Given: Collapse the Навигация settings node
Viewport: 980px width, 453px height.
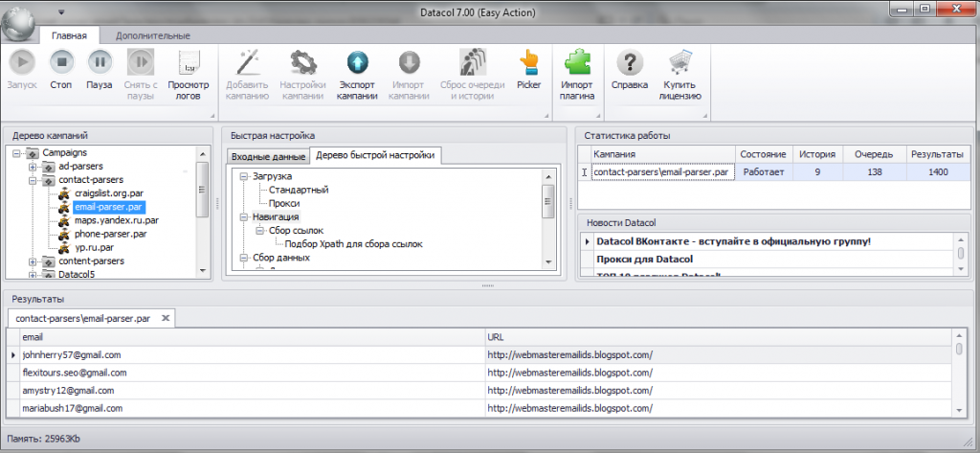Looking at the screenshot, I should tap(244, 217).
